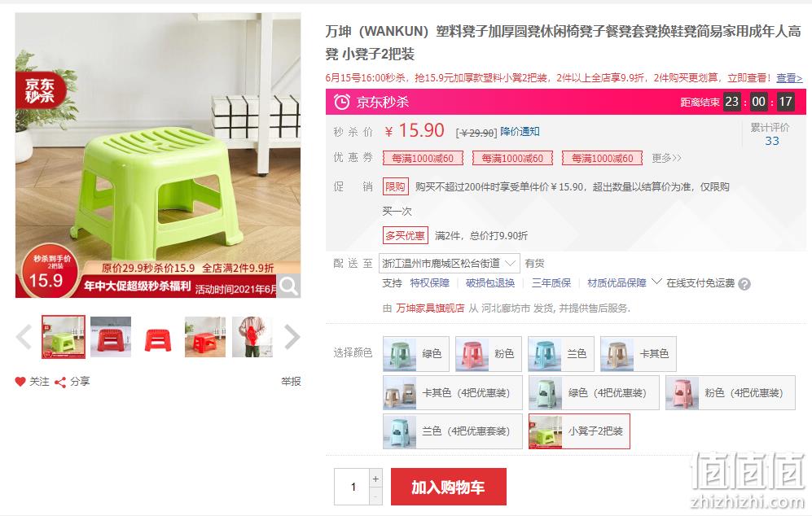
Task: Decrease quantity with the minus button
Action: point(375,496)
